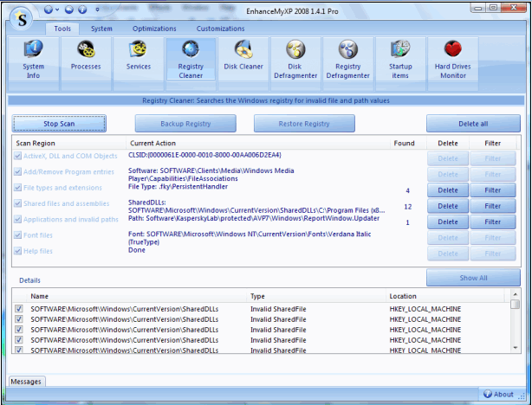Filter the Applications and invalid paths results
The height and width of the screenshot is (405, 532).
[x=493, y=222]
